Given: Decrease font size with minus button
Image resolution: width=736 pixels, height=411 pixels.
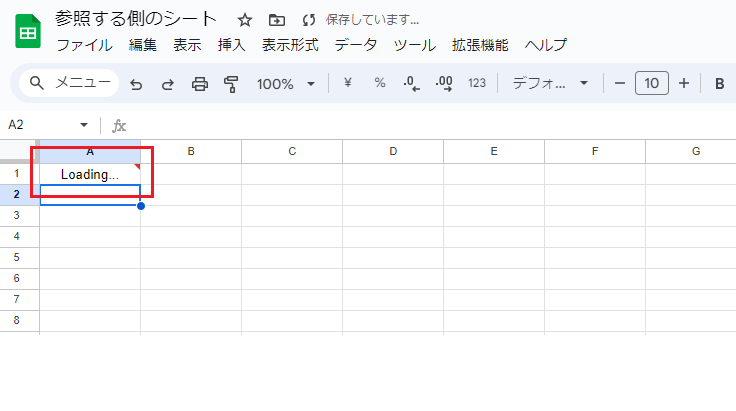Looking at the screenshot, I should point(620,84).
